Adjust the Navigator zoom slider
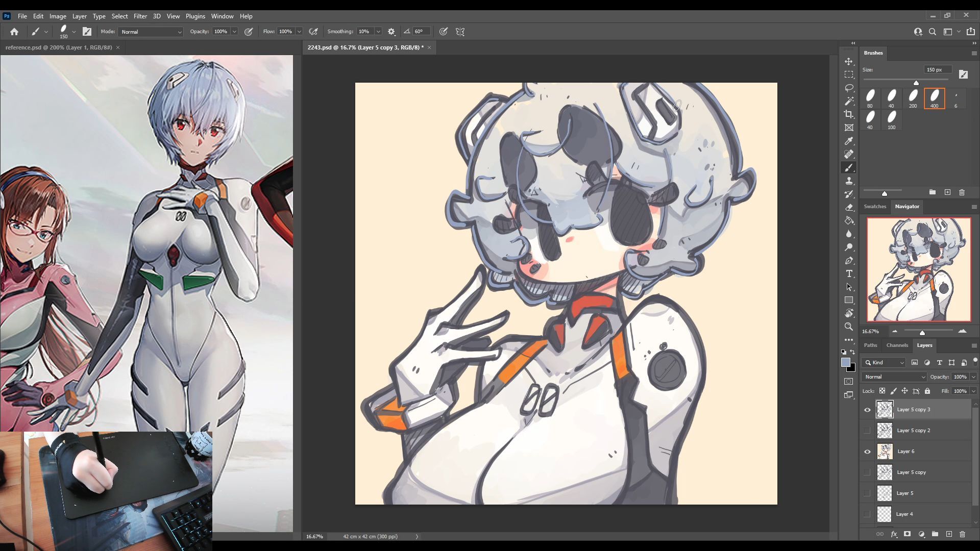Screen dimensions: 980x551 [x=922, y=333]
